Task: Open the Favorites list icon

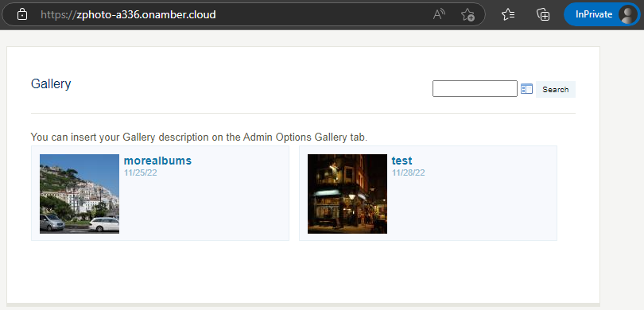Action: tap(508, 15)
